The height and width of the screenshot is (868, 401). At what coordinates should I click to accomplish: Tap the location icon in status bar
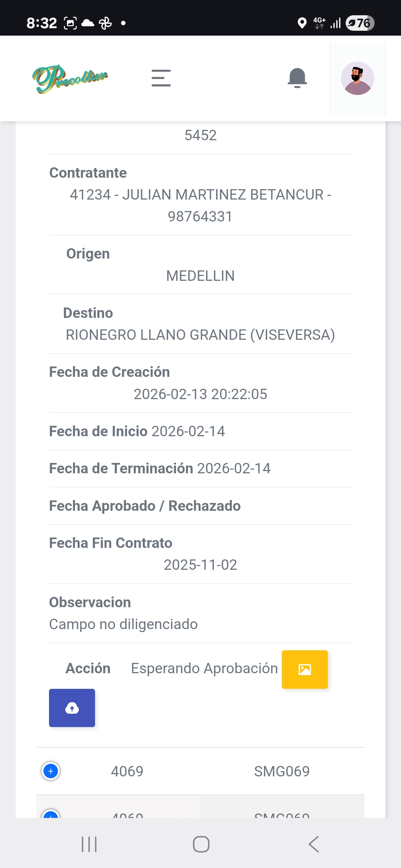click(x=302, y=23)
